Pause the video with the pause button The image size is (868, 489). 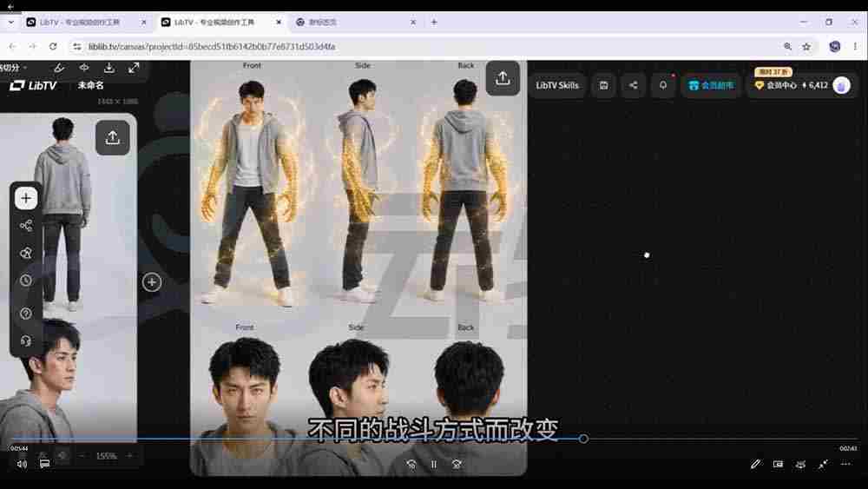click(x=434, y=464)
